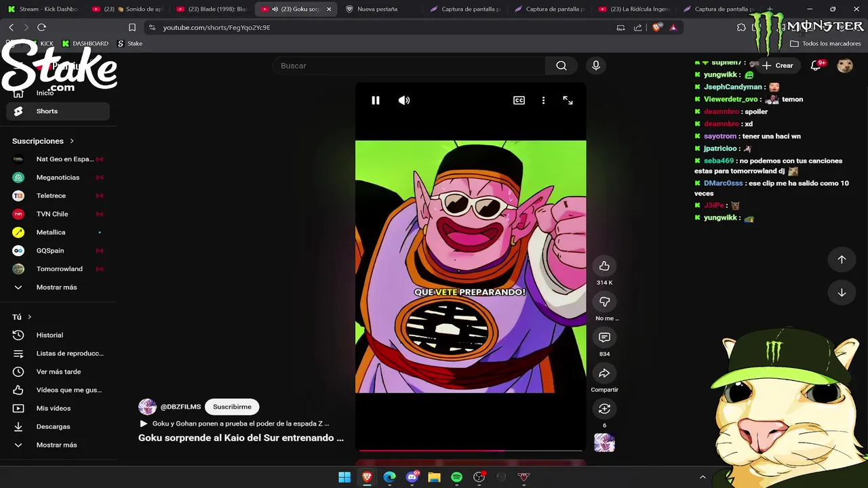Screen dimensions: 868x488
Task: Like the Short with the thumbs up
Action: [604, 266]
